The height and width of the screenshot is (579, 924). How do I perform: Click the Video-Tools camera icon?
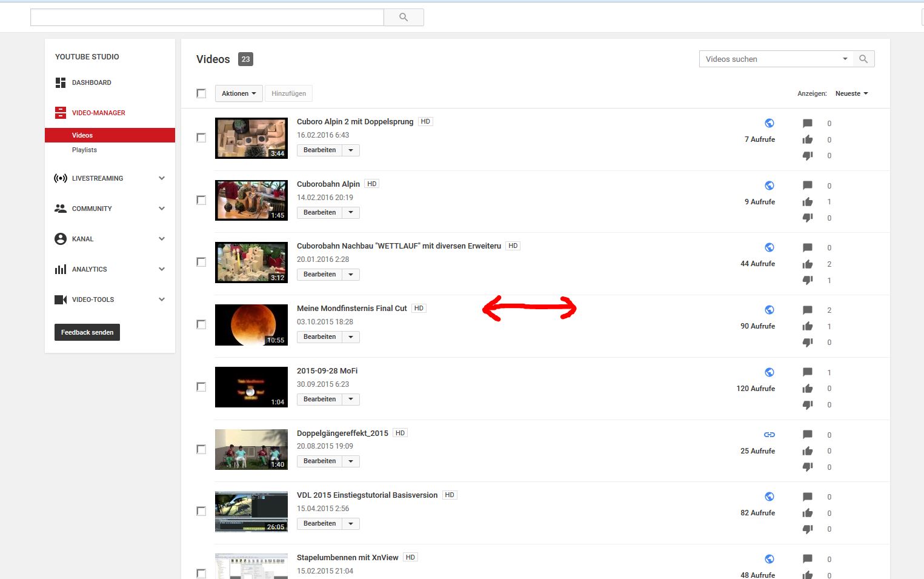click(x=61, y=300)
